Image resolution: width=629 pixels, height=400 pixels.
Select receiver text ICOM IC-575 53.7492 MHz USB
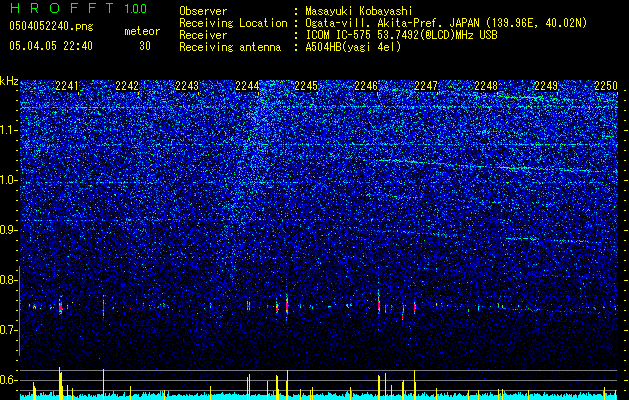(401, 35)
